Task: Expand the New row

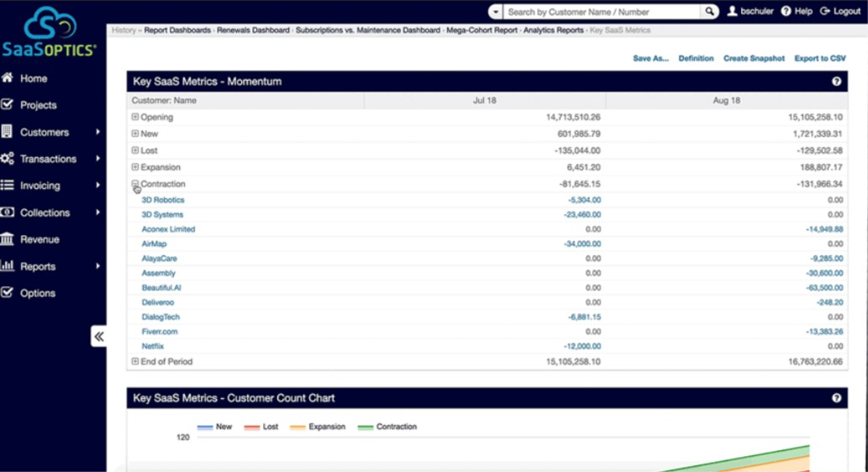Action: click(x=135, y=134)
